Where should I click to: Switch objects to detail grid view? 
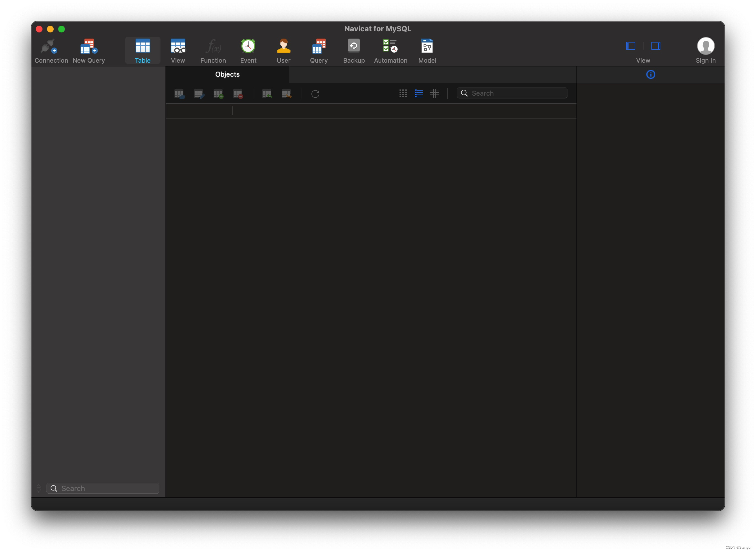(x=434, y=94)
